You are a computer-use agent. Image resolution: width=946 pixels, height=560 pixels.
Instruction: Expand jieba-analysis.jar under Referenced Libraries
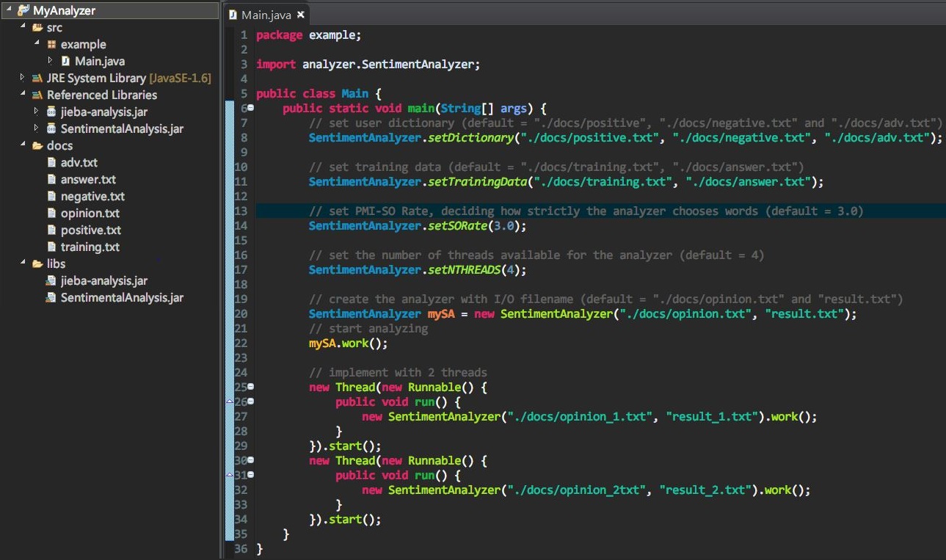point(37,112)
